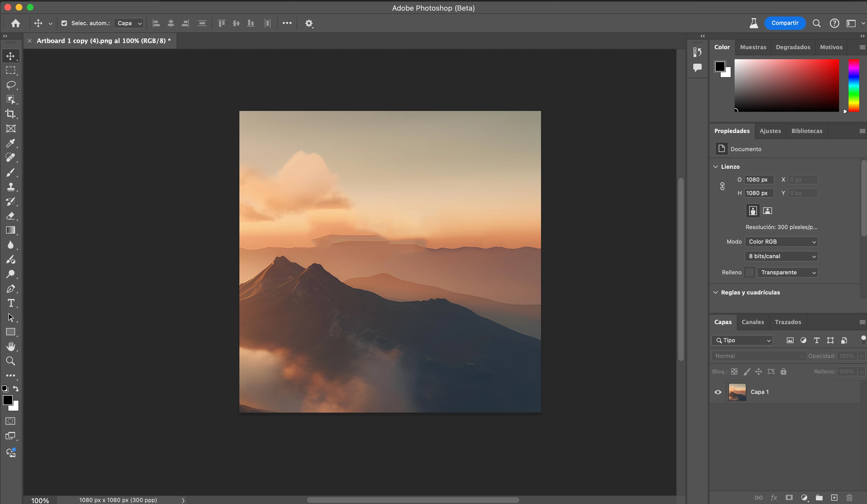This screenshot has width=867, height=504.
Task: Click the foreground color swatch in Color panel
Action: point(720,66)
